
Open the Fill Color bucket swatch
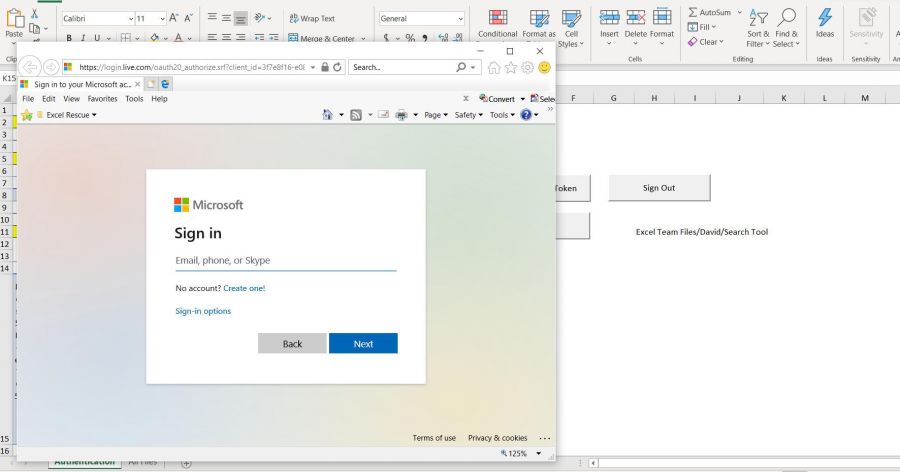(x=154, y=38)
